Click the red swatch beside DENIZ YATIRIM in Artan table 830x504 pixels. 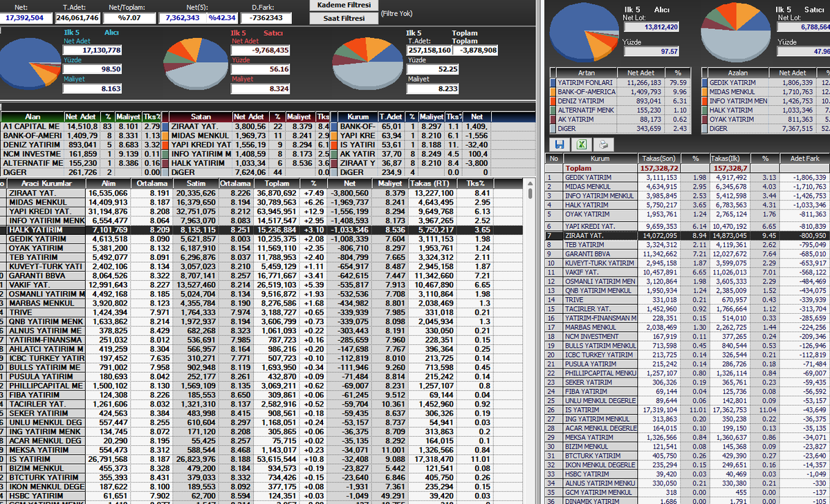(553, 101)
